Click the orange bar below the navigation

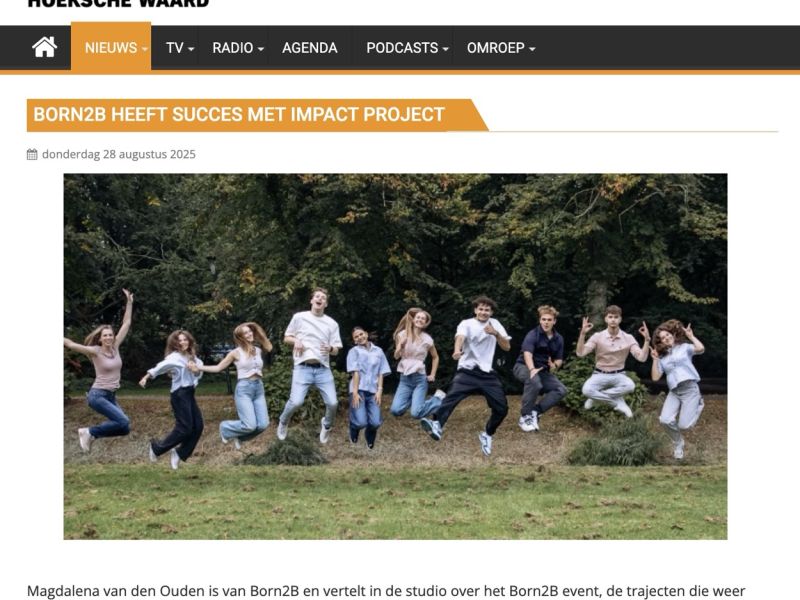coord(400,72)
